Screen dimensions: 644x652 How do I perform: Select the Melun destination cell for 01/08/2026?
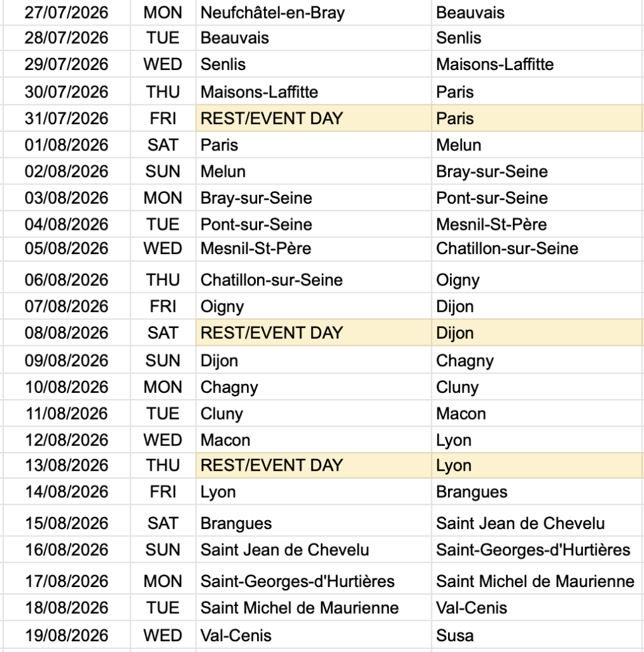coord(538,145)
